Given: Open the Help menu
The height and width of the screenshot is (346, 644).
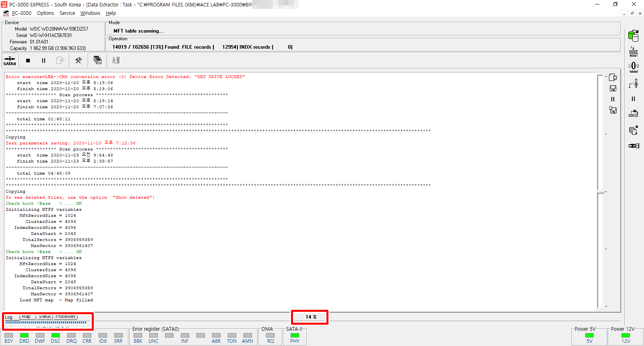Looking at the screenshot, I should [111, 13].
